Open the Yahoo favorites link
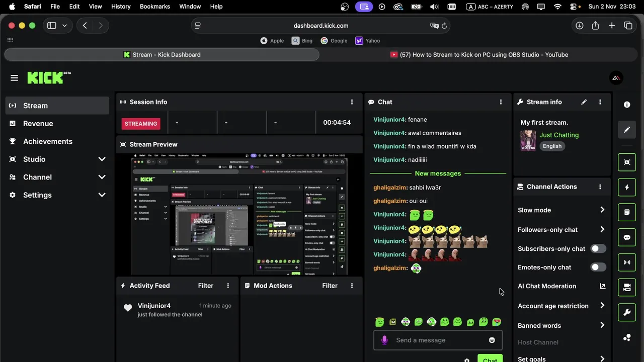This screenshot has height=362, width=644. pyautogui.click(x=368, y=41)
